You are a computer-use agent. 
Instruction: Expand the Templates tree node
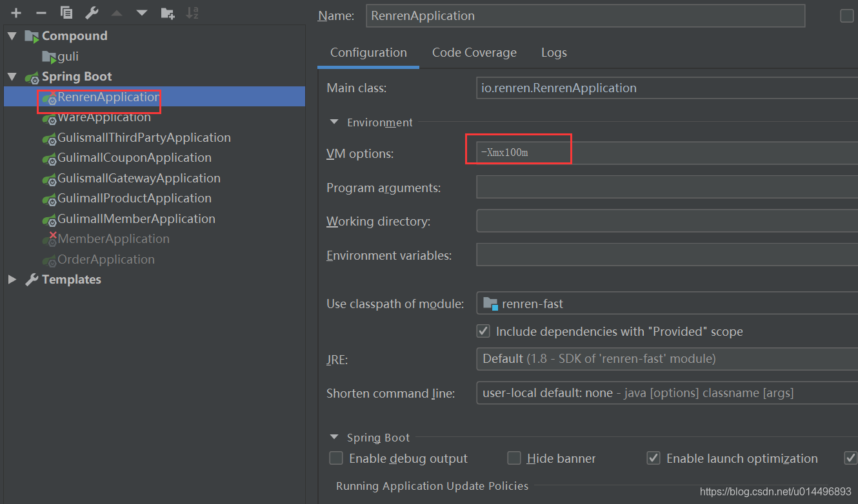point(12,280)
